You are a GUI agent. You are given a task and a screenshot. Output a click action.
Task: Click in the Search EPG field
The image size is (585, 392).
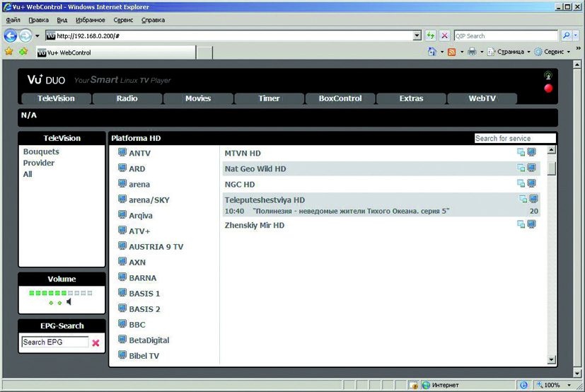(x=55, y=342)
